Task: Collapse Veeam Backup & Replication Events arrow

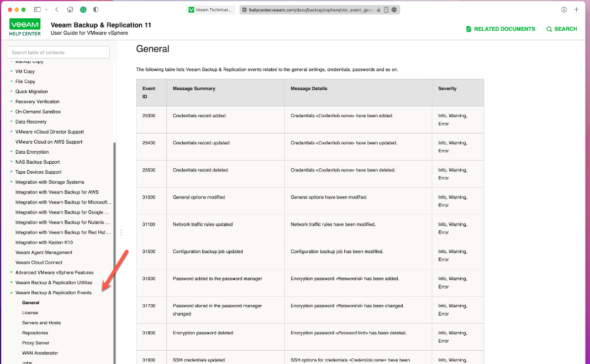Action: [11, 293]
